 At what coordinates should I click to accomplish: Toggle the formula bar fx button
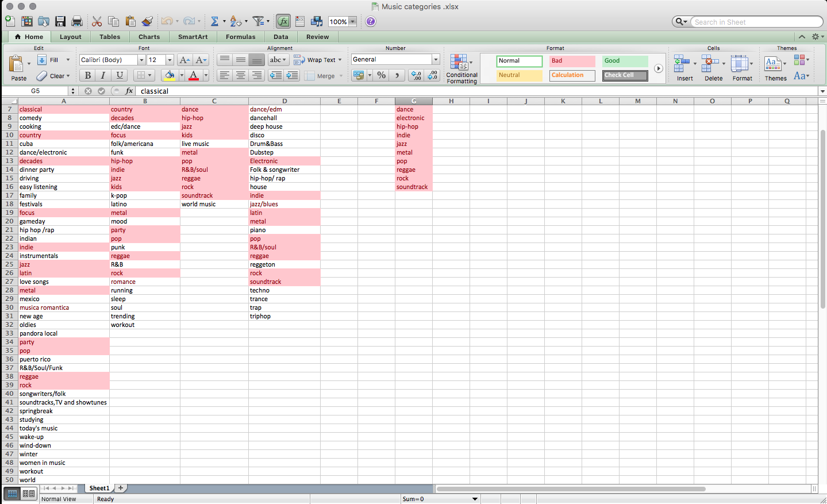283,21
